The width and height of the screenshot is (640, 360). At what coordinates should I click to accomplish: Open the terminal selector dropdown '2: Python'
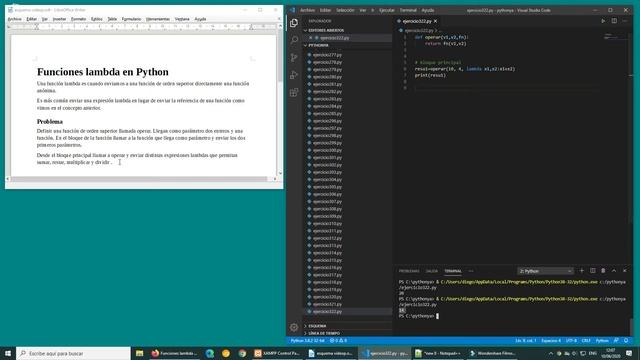coord(545,271)
